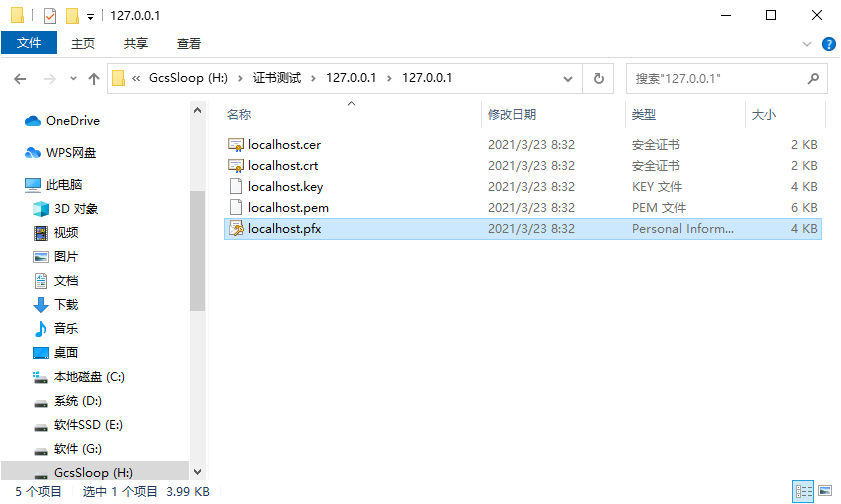Go back with the left arrow
The height and width of the screenshot is (504, 841).
tap(20, 79)
